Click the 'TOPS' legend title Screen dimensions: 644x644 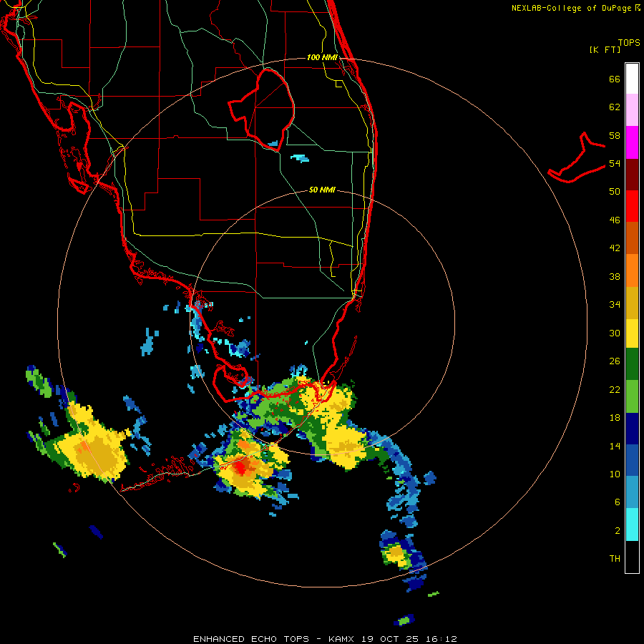[x=629, y=42]
